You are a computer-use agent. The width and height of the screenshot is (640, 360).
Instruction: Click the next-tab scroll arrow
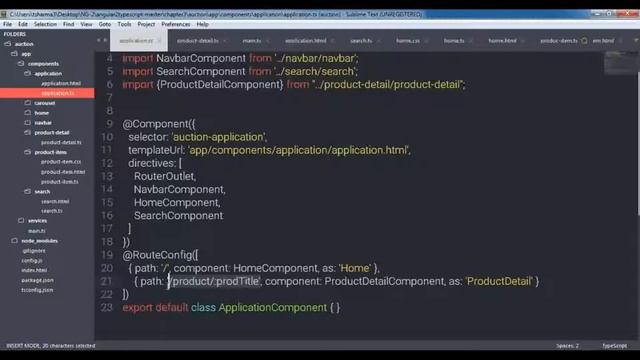[x=105, y=40]
